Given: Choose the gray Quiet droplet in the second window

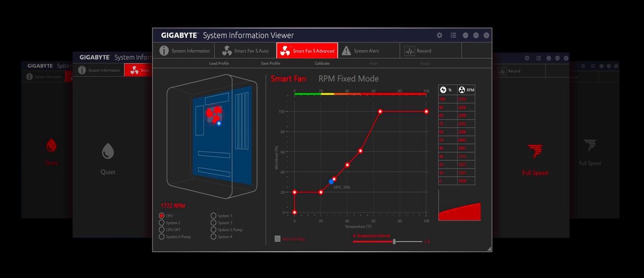Looking at the screenshot, I should (108, 151).
